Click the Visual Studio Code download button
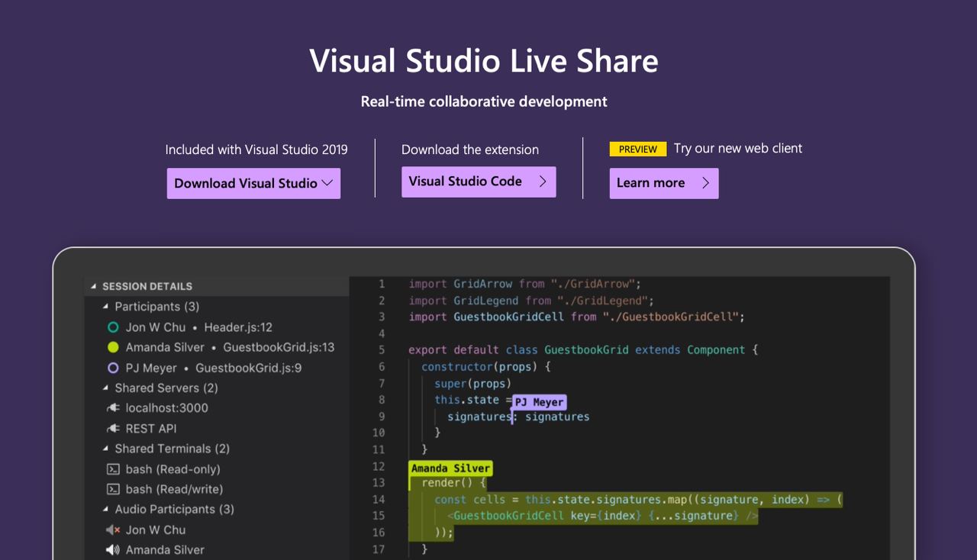Image resolution: width=977 pixels, height=560 pixels. click(479, 182)
